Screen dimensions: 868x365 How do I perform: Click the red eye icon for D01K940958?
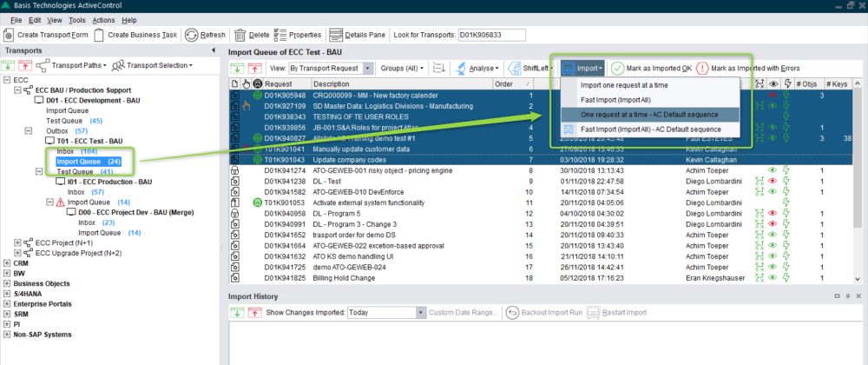[773, 213]
